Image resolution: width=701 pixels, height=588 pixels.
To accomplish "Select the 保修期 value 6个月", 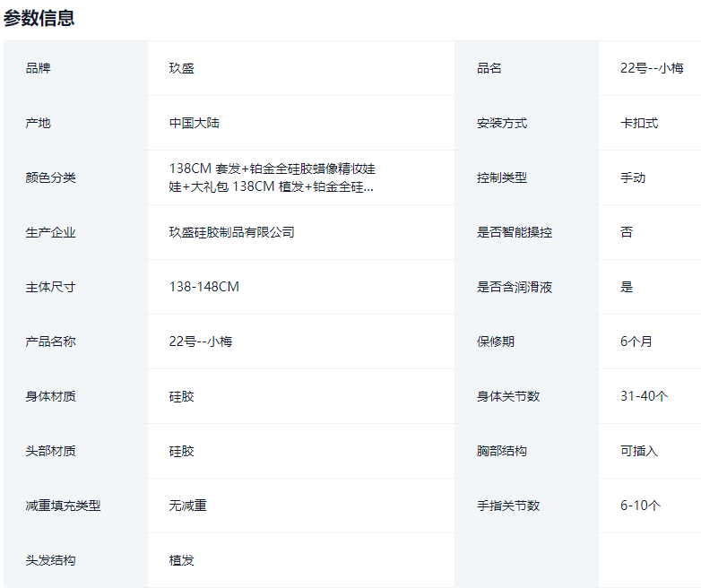I will 636,342.
